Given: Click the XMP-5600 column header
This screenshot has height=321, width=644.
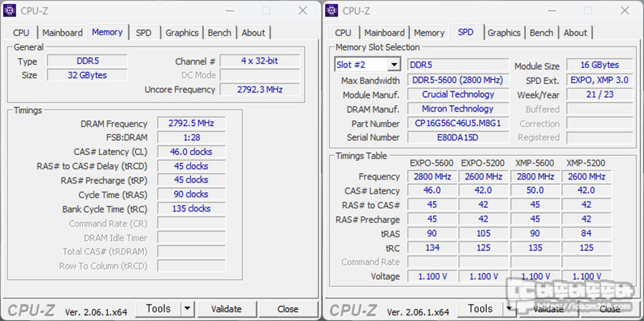Looking at the screenshot, I should [x=535, y=163].
